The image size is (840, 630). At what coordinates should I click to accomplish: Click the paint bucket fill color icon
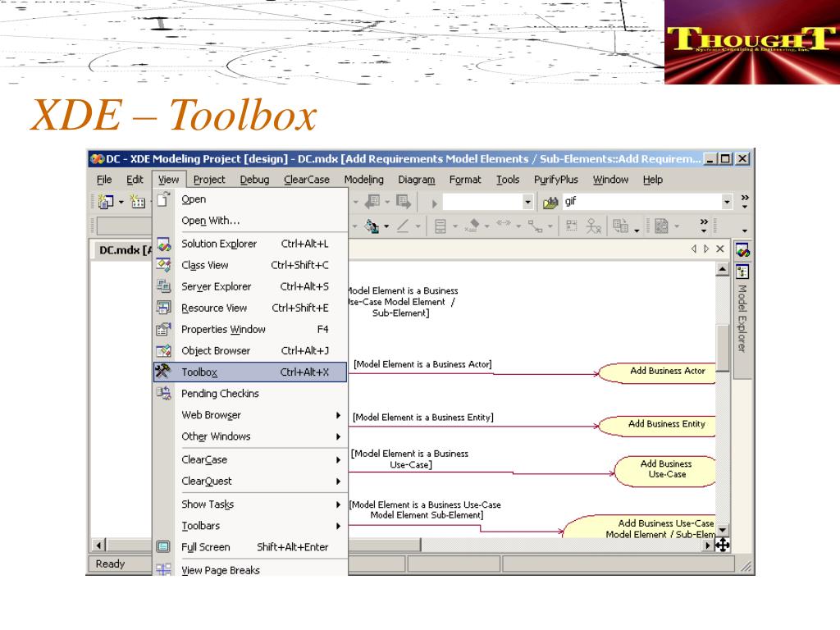coord(372,226)
